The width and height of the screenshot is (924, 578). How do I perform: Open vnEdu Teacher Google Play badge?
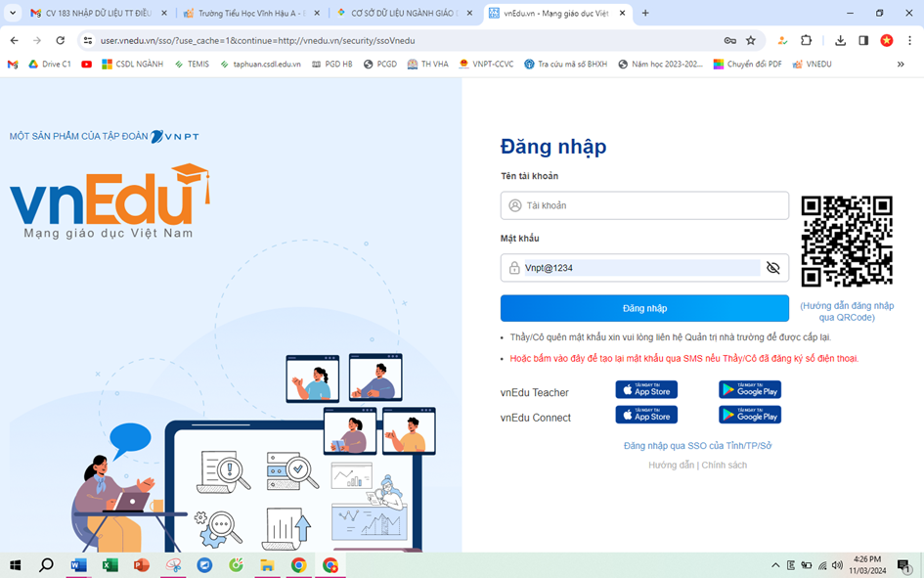(750, 389)
